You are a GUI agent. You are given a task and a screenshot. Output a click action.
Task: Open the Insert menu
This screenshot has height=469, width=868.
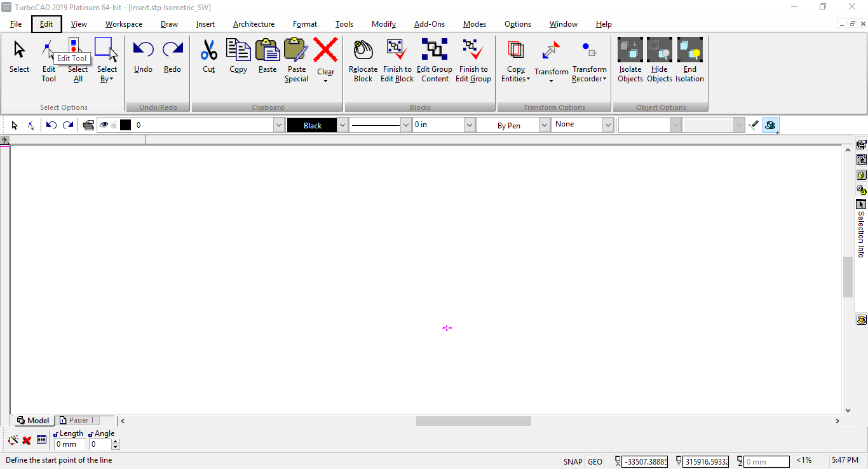(205, 24)
